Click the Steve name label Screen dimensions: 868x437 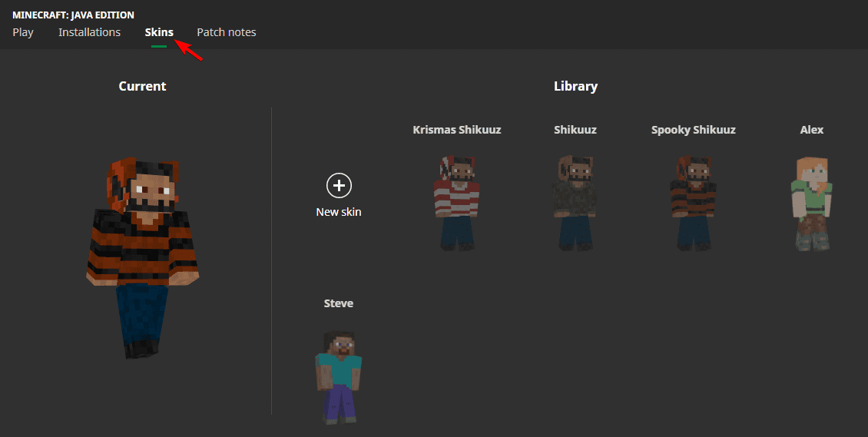tap(338, 303)
